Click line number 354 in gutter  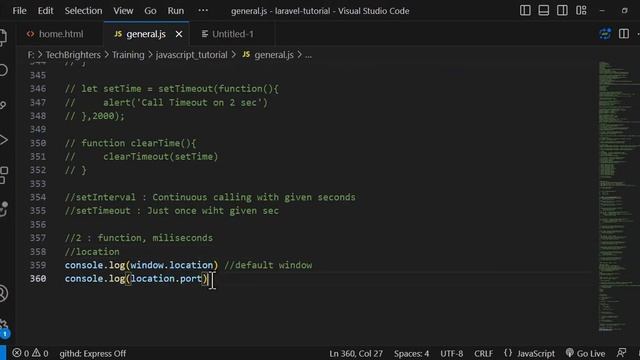[38, 197]
